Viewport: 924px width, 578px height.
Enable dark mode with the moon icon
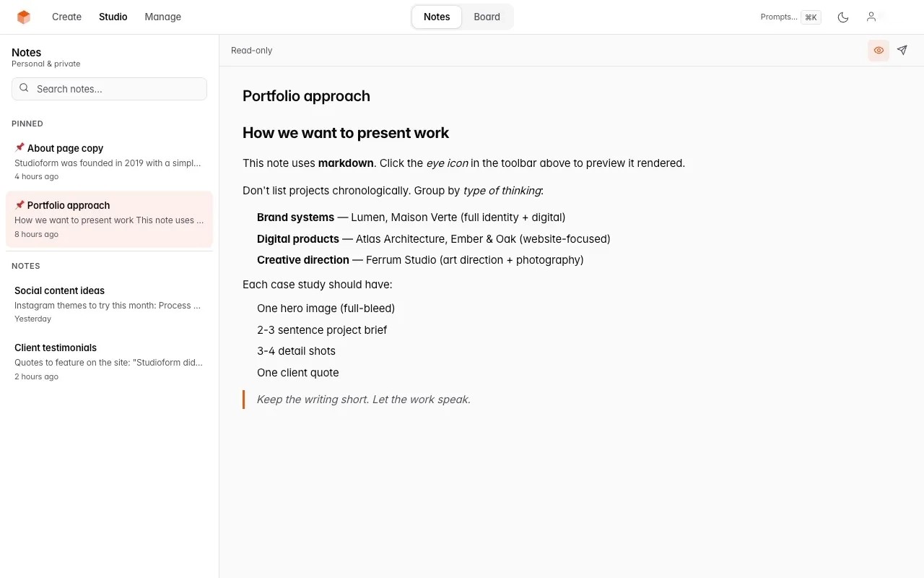[843, 17]
